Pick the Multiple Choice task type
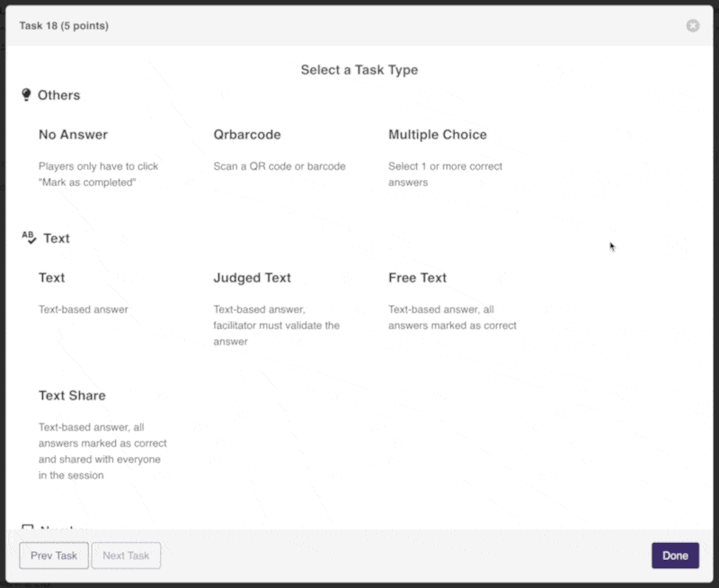 [438, 135]
